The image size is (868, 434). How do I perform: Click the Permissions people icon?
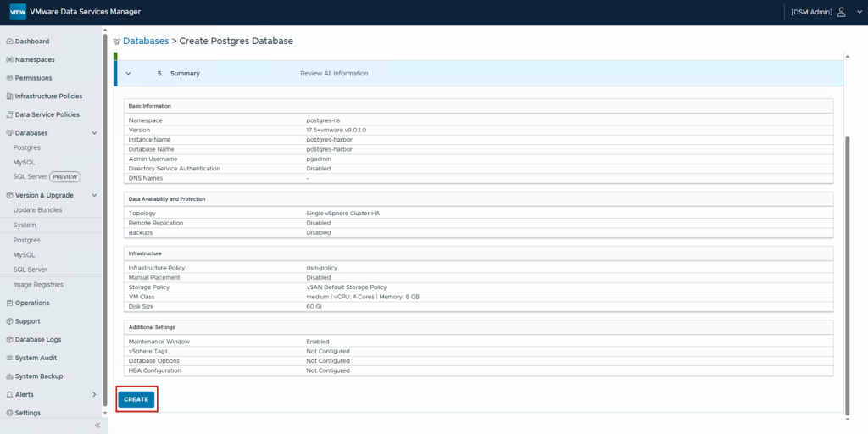click(9, 78)
